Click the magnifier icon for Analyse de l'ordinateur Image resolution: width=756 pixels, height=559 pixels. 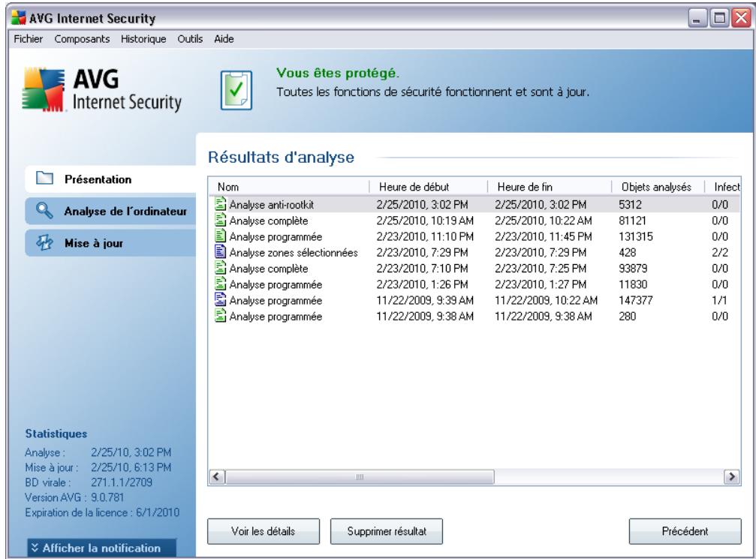tap(44, 211)
